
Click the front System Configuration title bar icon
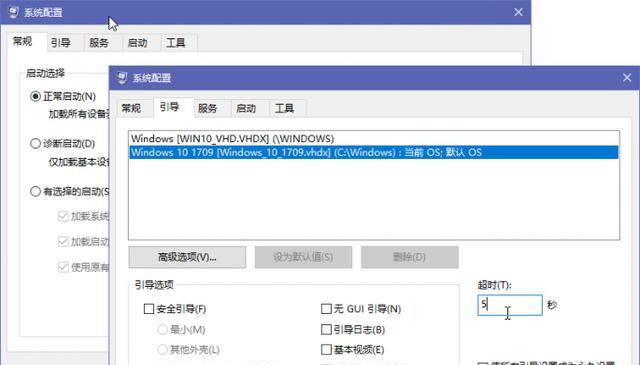pos(122,78)
